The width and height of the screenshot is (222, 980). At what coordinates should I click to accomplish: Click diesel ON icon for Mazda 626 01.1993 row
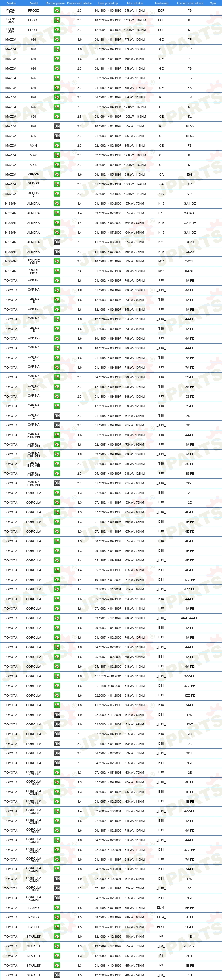pyautogui.click(x=57, y=136)
